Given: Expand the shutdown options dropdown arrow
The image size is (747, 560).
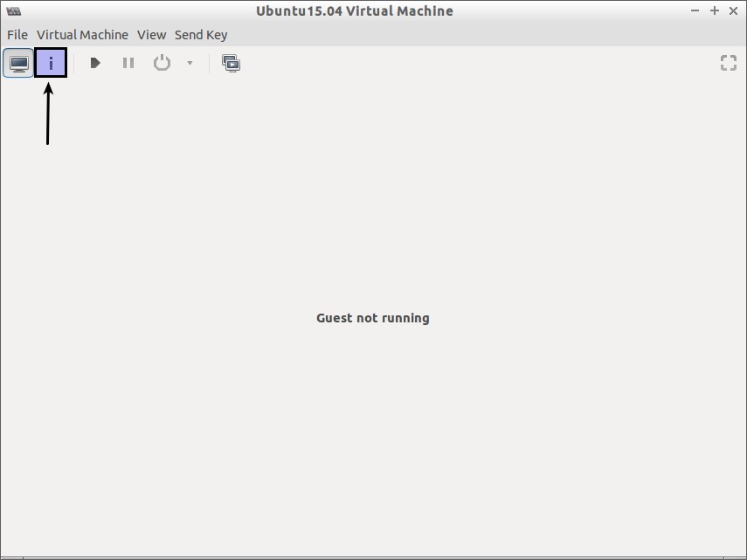Looking at the screenshot, I should pyautogui.click(x=190, y=63).
